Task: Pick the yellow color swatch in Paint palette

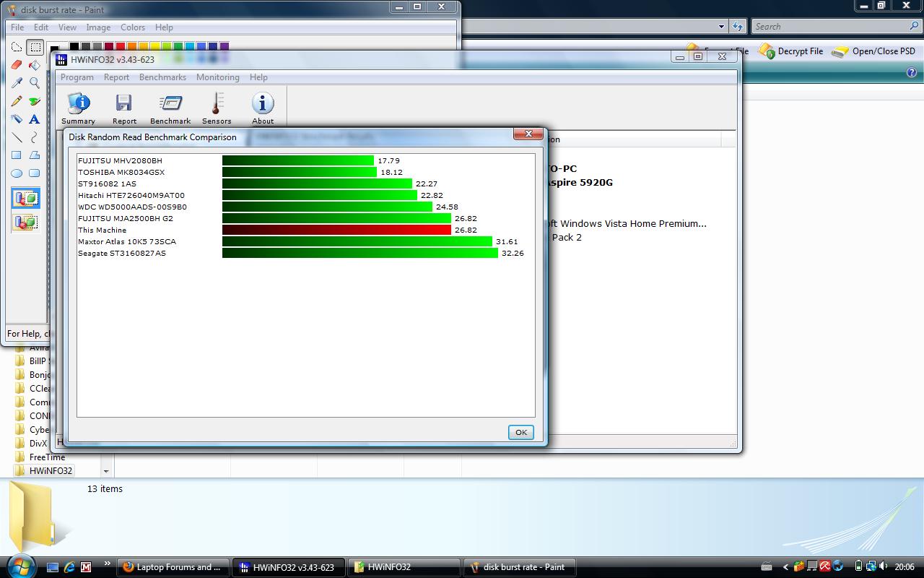Action: (x=155, y=48)
